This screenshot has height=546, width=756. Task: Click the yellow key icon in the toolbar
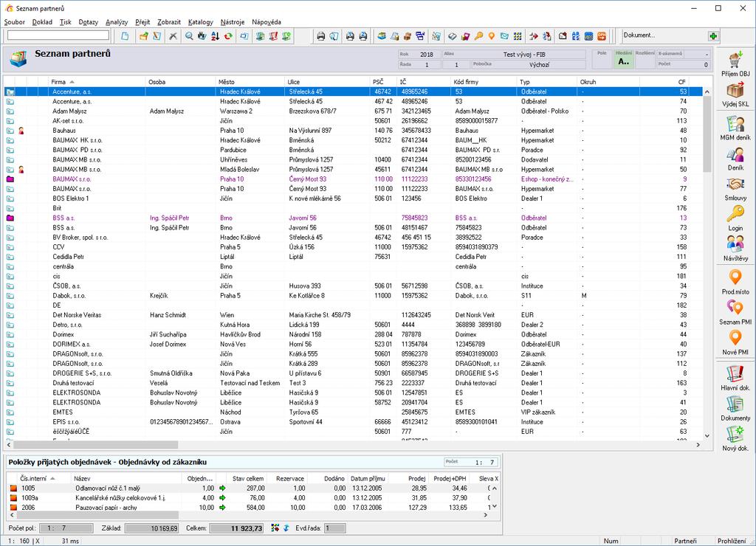(478, 36)
